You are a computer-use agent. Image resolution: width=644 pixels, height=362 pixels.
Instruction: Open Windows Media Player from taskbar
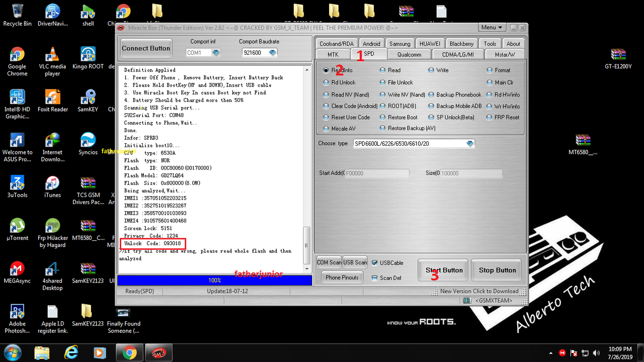point(100,353)
